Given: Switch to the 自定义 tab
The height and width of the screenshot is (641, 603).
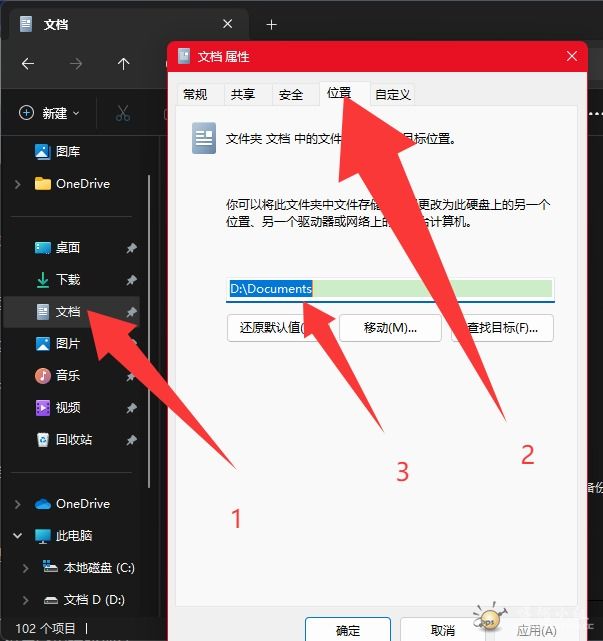Looking at the screenshot, I should click(x=392, y=95).
